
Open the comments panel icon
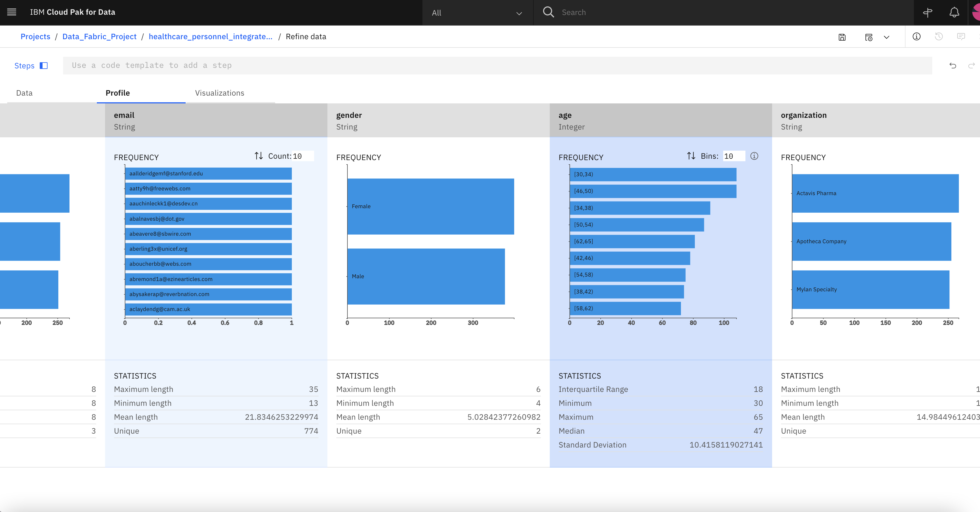961,36
